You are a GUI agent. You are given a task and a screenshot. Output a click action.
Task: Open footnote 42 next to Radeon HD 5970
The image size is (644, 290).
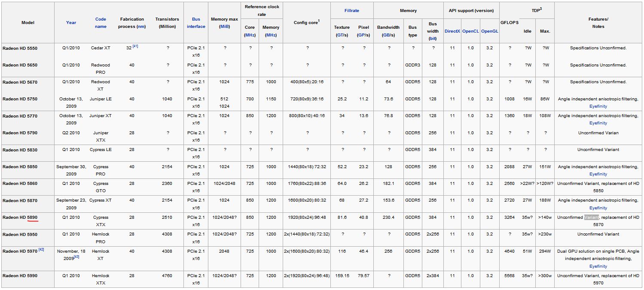[41, 249]
